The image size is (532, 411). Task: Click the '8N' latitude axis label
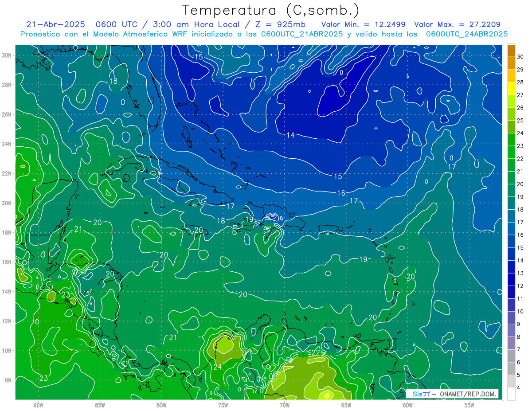click(x=9, y=380)
